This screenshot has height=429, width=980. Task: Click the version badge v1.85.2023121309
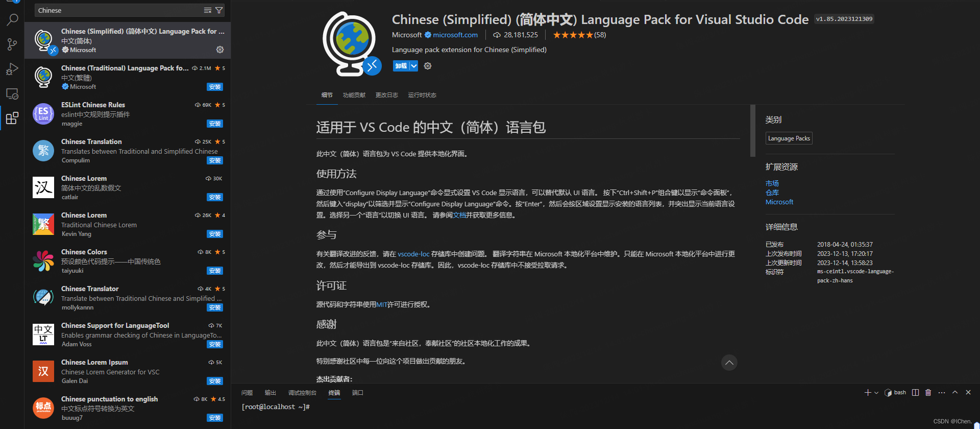[x=844, y=19]
